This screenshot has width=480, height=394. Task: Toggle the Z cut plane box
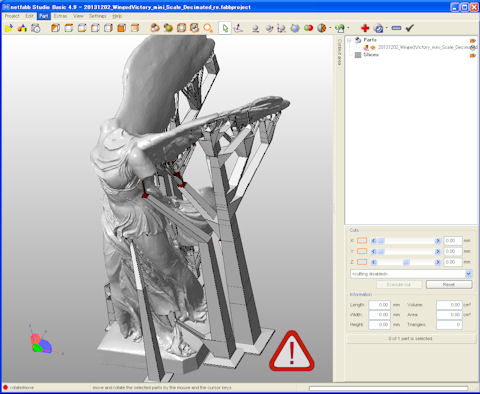click(x=362, y=262)
